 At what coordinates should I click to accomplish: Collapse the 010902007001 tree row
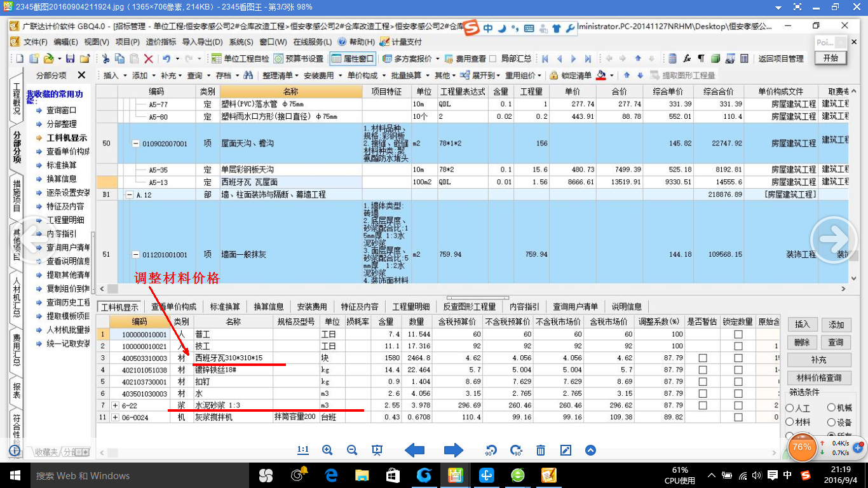135,144
